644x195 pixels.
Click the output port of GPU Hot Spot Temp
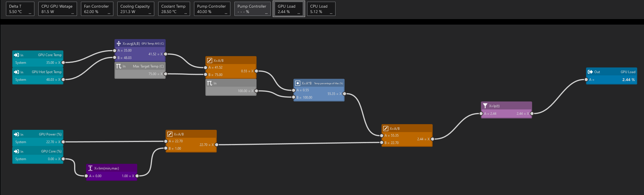63,80
